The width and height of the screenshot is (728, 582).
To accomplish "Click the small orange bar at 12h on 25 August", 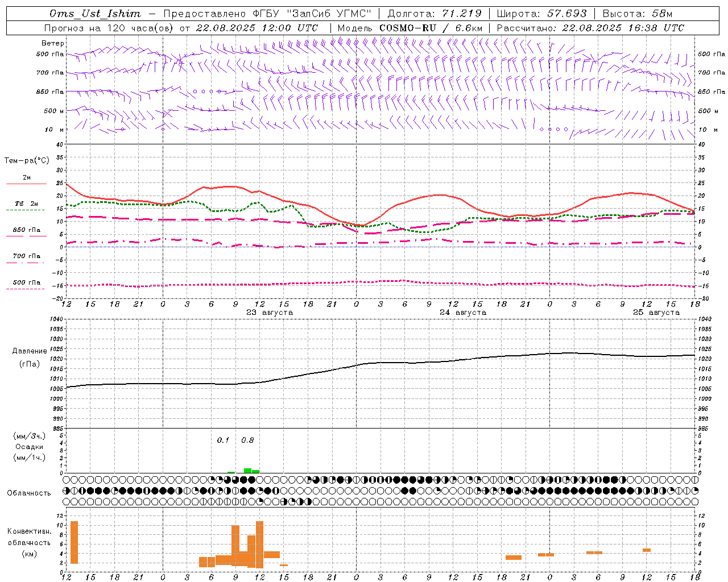I will (x=647, y=550).
